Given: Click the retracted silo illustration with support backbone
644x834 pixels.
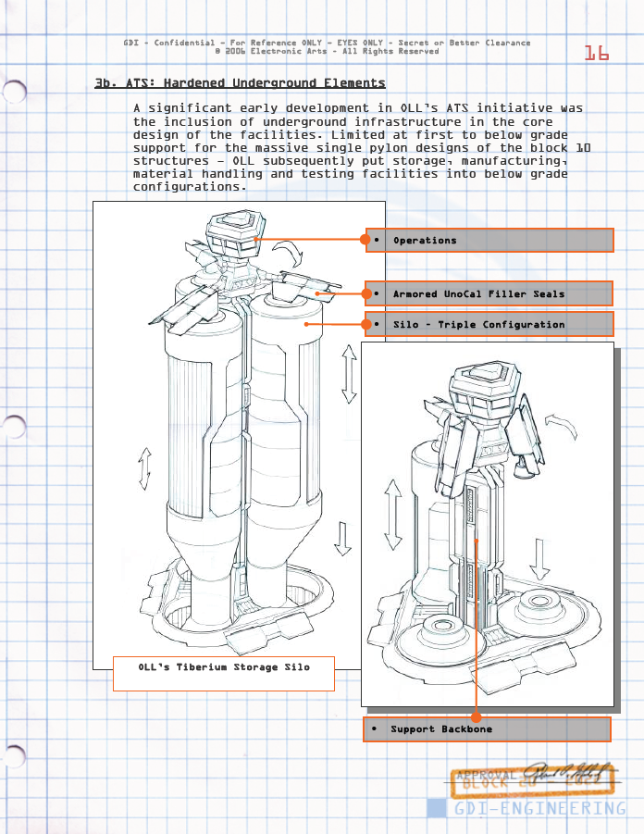Looking at the screenshot, I should [488, 524].
